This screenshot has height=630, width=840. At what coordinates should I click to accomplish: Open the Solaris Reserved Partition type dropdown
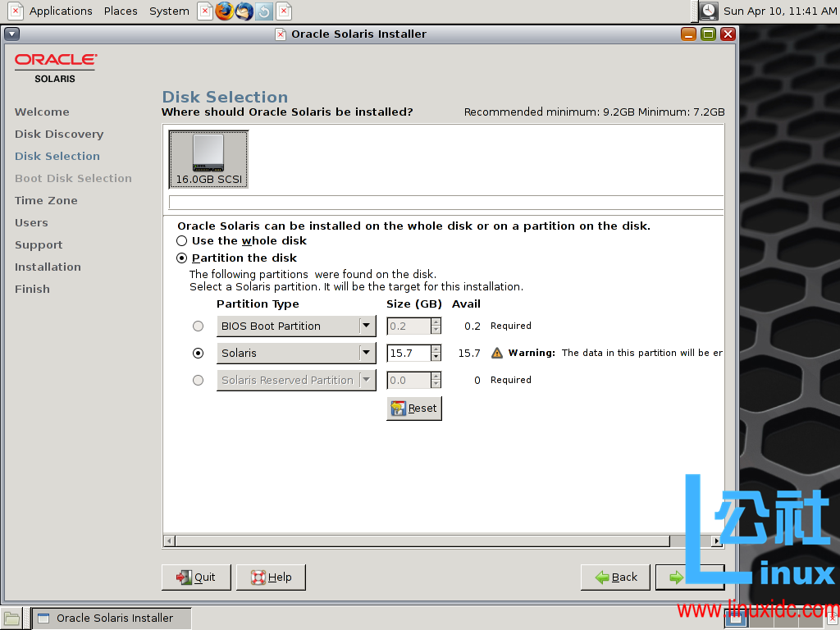[x=296, y=381]
